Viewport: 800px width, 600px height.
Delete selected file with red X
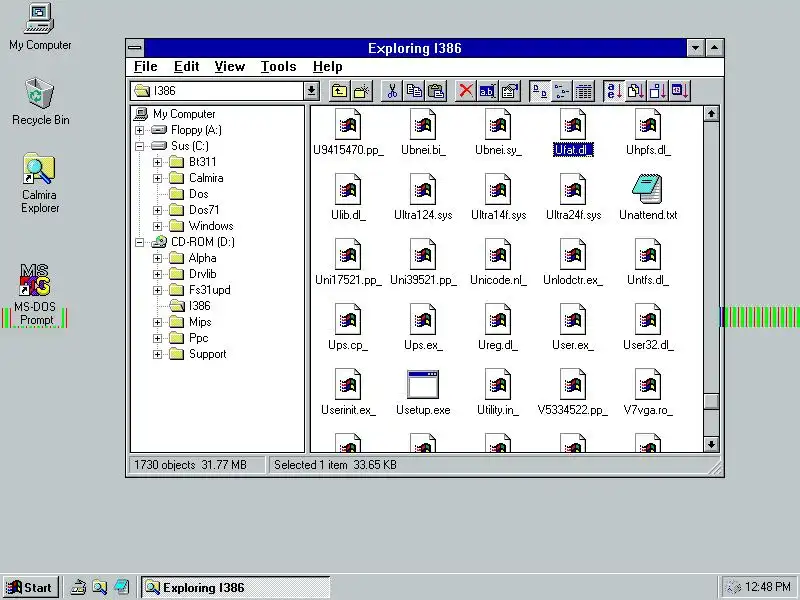coord(465,91)
